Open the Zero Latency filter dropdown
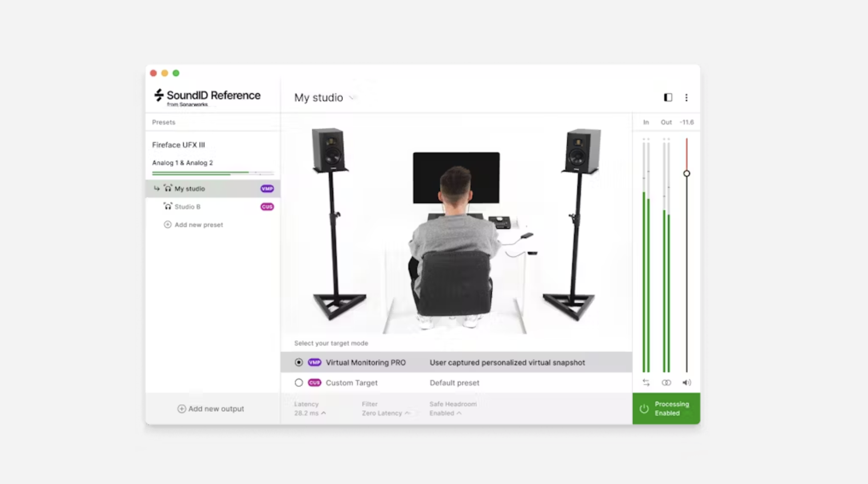This screenshot has width=868, height=484. click(x=385, y=413)
